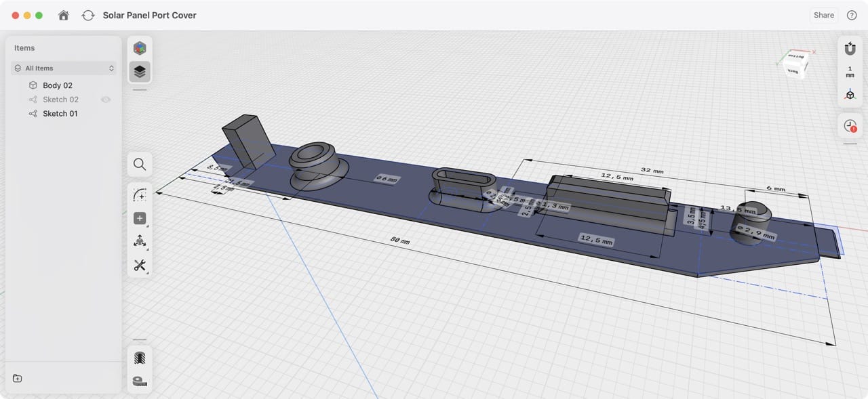Click the 8,3 mm dimension label

(x=218, y=167)
